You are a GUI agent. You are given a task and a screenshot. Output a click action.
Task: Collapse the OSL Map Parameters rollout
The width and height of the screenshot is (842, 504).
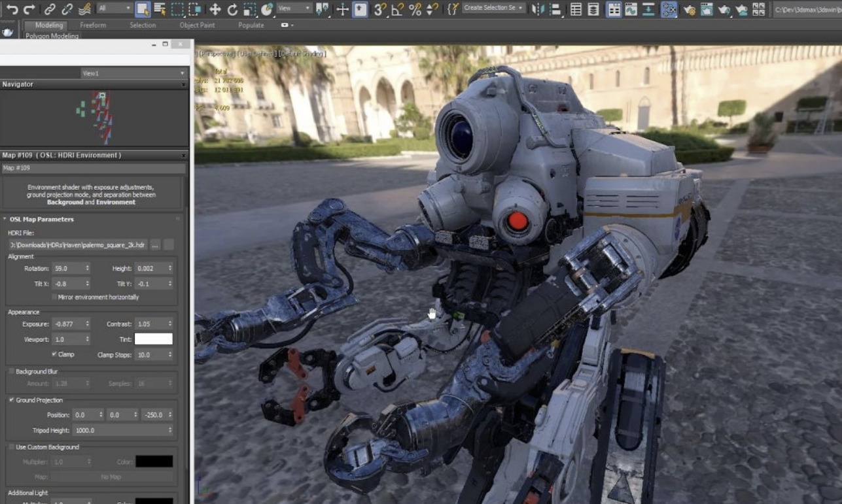(42, 219)
